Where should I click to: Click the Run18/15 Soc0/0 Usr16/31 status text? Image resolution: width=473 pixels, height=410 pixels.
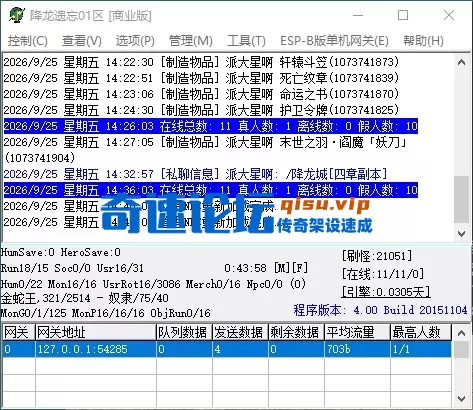click(72, 268)
